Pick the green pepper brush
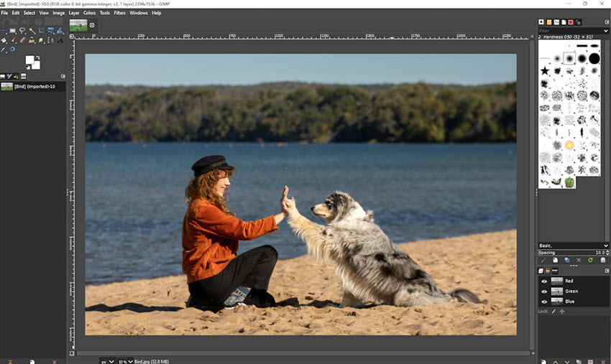 569,182
